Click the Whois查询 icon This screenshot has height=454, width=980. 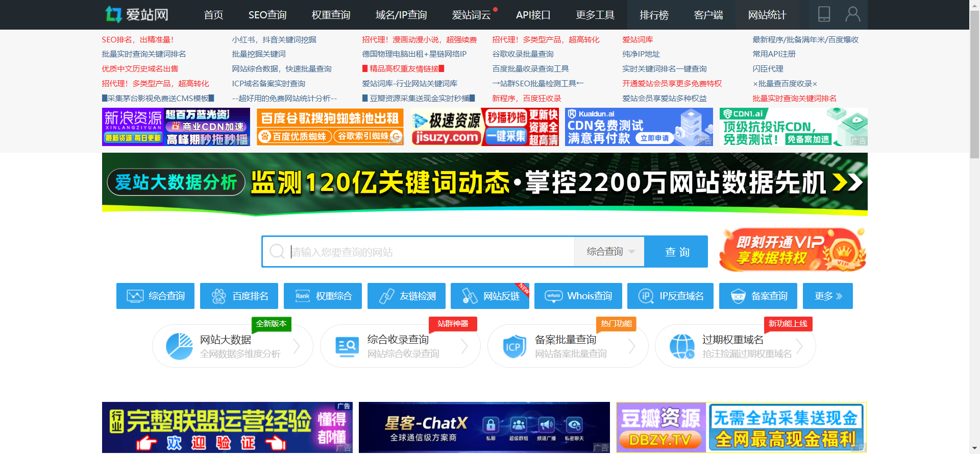click(x=554, y=296)
